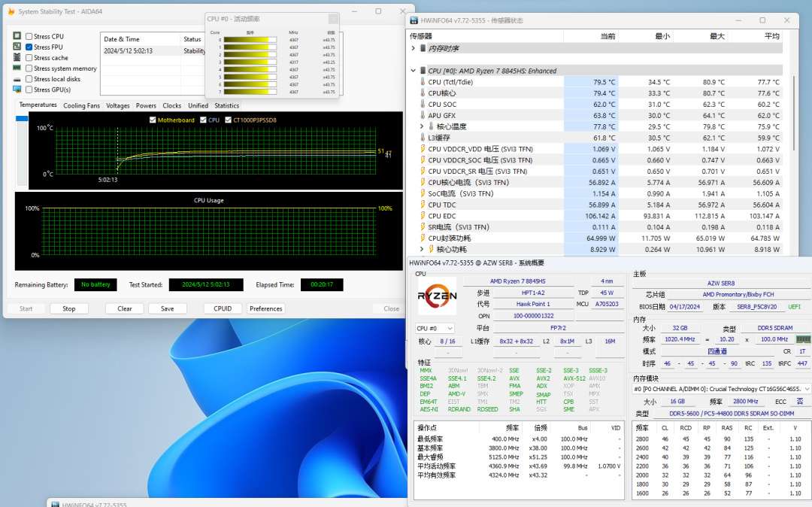
Task: Open Preferences in AIDA64
Action: pos(265,308)
